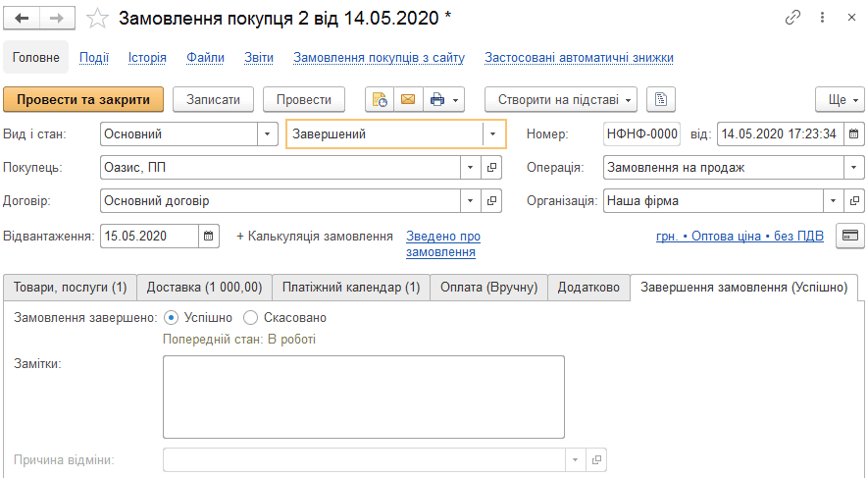868x478 pixels.
Task: Close the order form
Action: (x=851, y=18)
